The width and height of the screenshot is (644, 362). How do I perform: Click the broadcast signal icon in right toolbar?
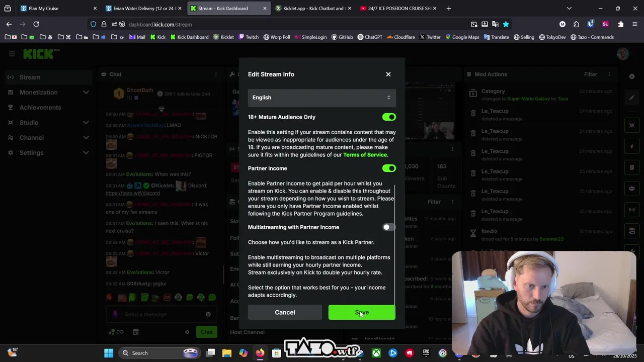(x=632, y=210)
